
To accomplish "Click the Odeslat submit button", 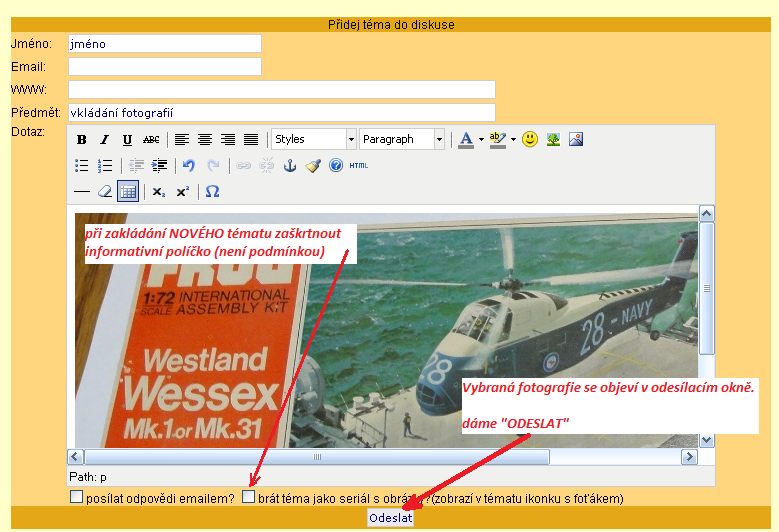I will pyautogui.click(x=390, y=518).
